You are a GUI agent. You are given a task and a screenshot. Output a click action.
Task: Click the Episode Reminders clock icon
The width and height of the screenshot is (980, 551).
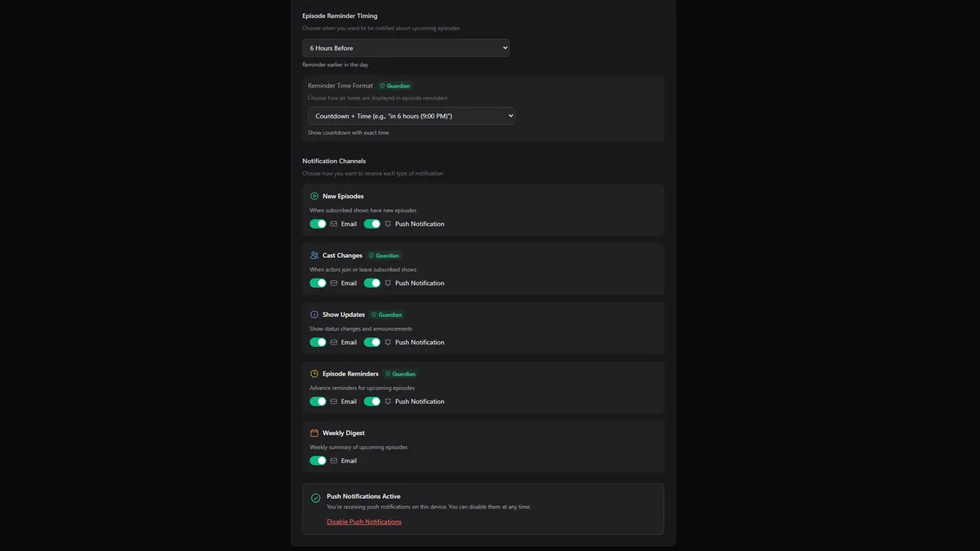point(314,374)
